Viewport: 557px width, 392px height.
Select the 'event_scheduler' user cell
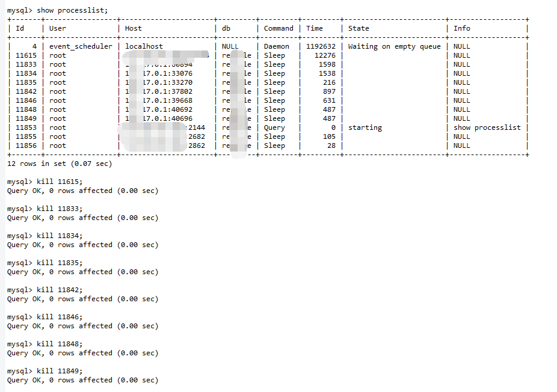click(81, 46)
